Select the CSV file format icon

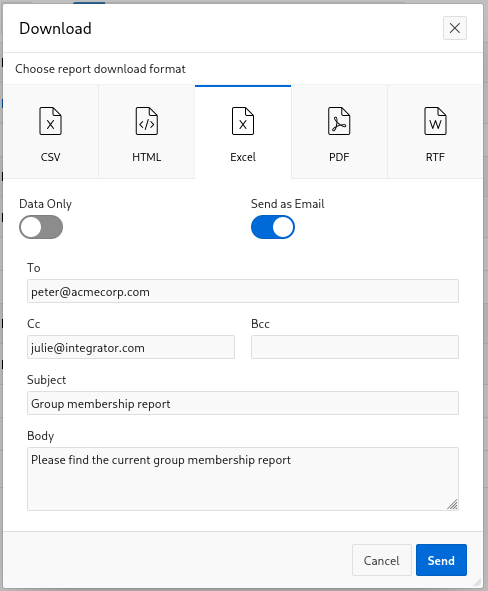pos(50,121)
